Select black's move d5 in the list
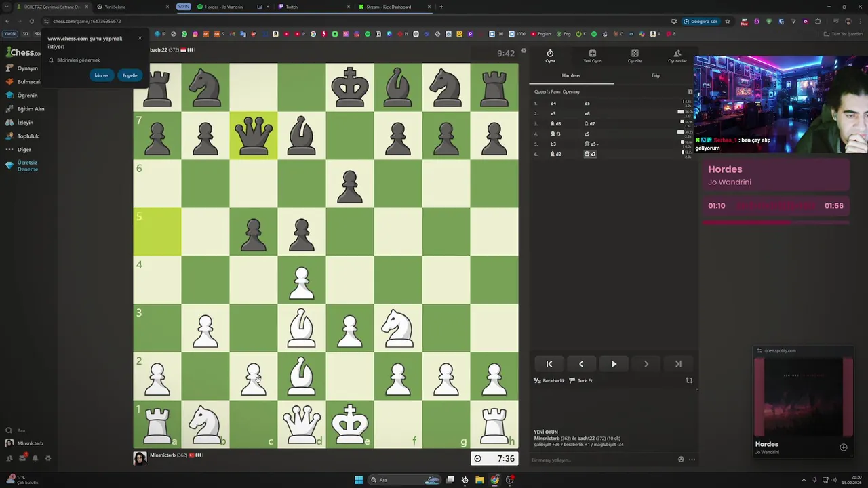Viewport: 868px width, 488px height. pyautogui.click(x=587, y=104)
